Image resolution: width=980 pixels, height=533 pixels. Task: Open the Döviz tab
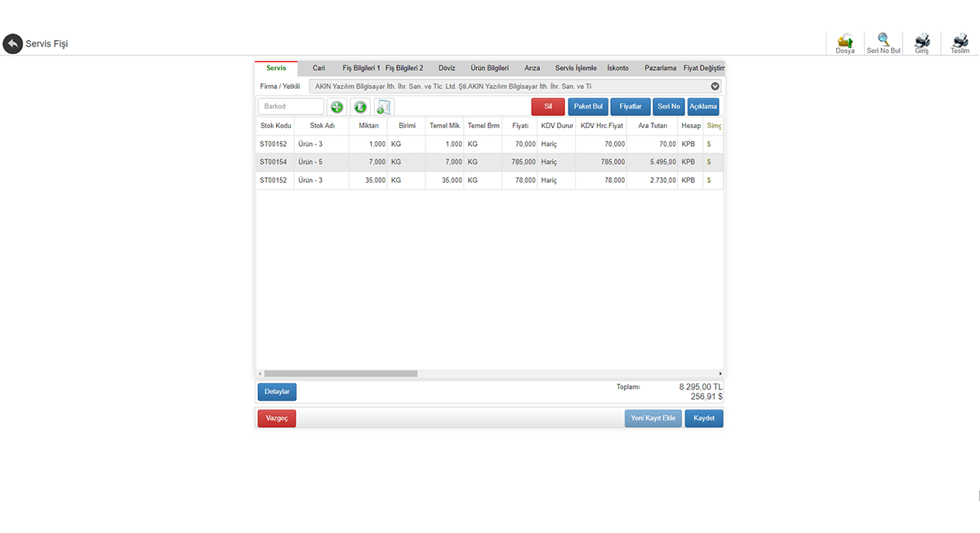447,69
